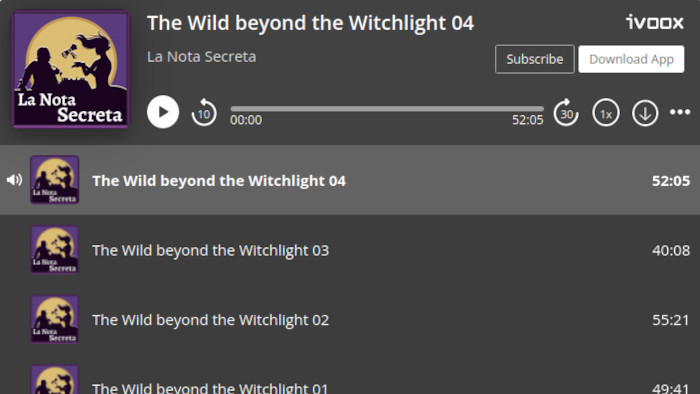This screenshot has width=700, height=394.
Task: Click the episode title in the header
Action: [x=310, y=23]
